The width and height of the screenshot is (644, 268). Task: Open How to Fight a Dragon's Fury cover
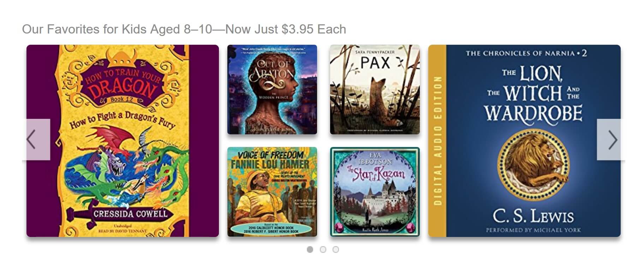click(123, 141)
